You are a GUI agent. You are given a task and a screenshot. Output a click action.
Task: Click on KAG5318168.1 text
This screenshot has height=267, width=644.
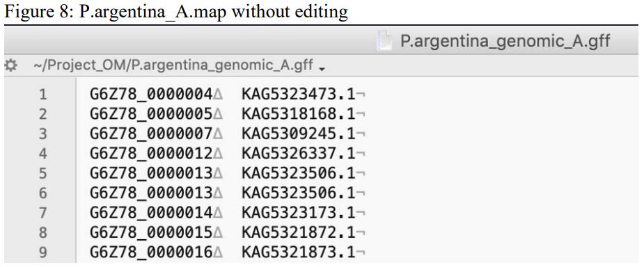(298, 114)
